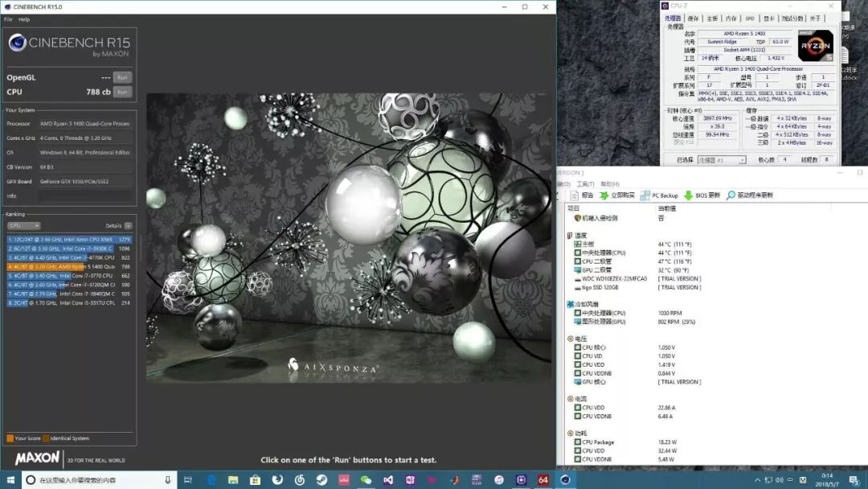Run the CPU benchmark in Cinebench
The image size is (868, 489).
[122, 92]
